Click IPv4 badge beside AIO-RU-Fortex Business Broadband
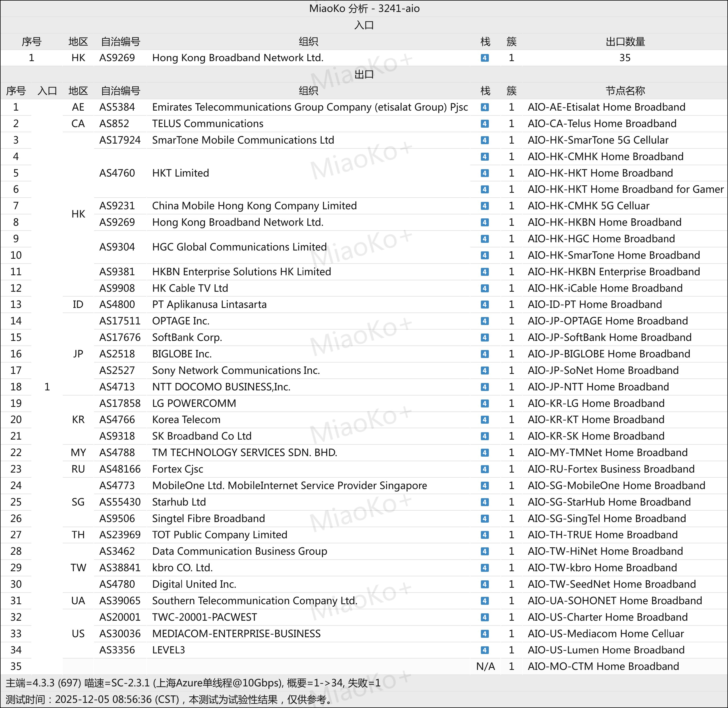The image size is (728, 708). [485, 469]
